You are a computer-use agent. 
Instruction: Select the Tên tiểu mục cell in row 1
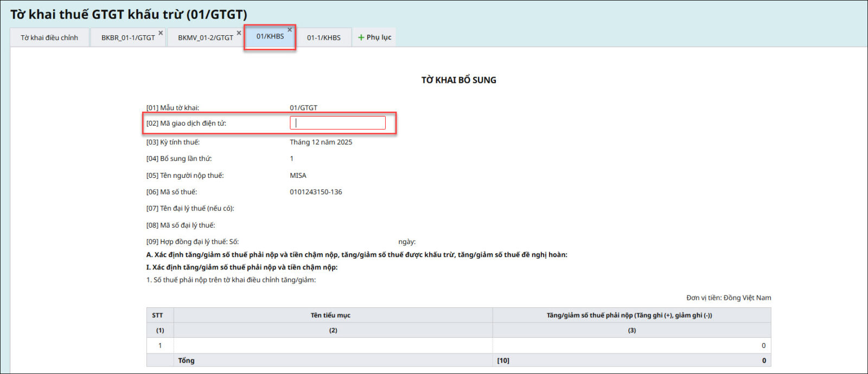pos(333,345)
